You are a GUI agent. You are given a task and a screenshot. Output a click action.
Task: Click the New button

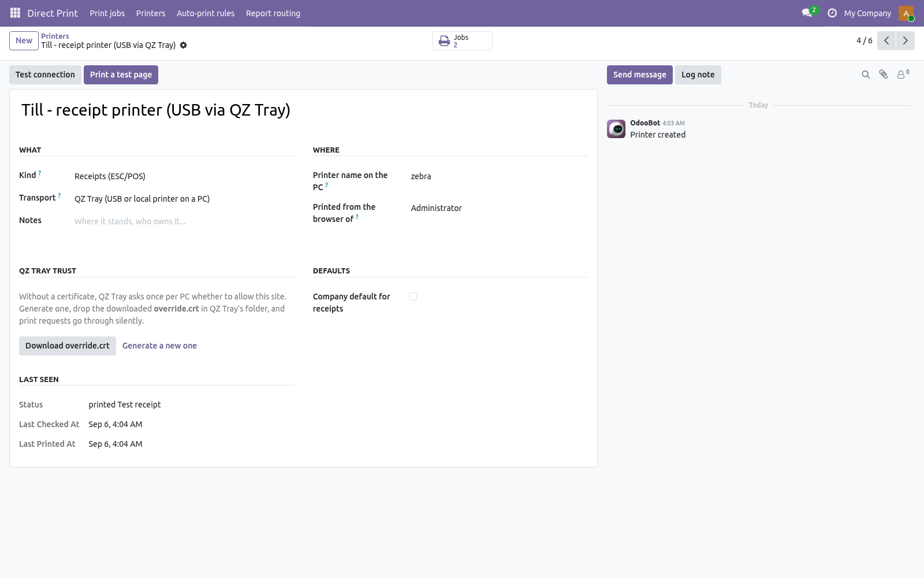[24, 40]
